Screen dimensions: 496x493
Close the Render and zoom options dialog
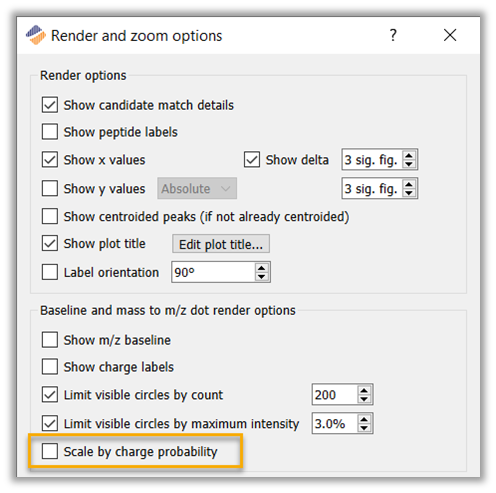pyautogui.click(x=450, y=35)
